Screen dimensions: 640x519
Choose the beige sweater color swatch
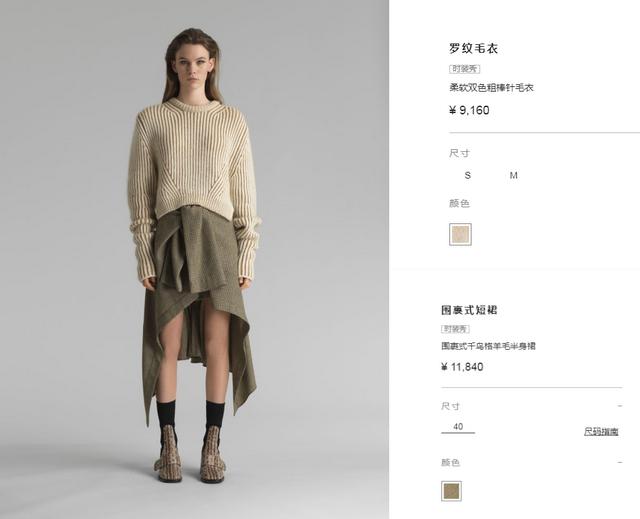click(x=460, y=234)
